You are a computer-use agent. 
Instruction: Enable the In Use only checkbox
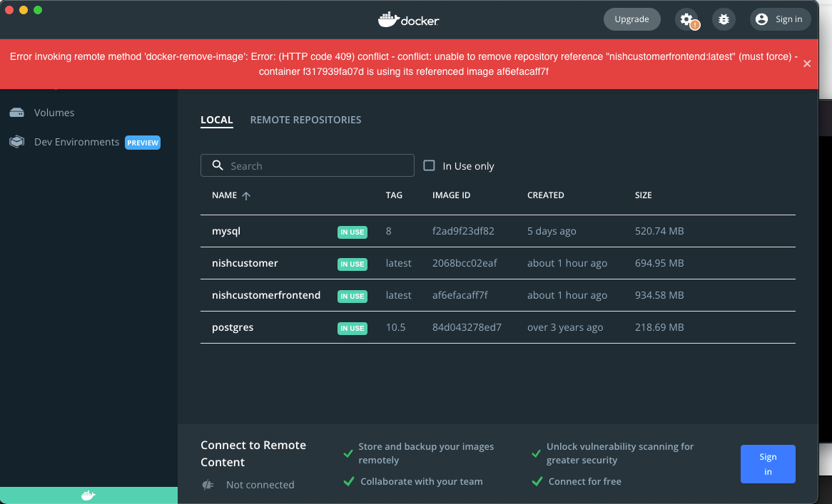[429, 165]
